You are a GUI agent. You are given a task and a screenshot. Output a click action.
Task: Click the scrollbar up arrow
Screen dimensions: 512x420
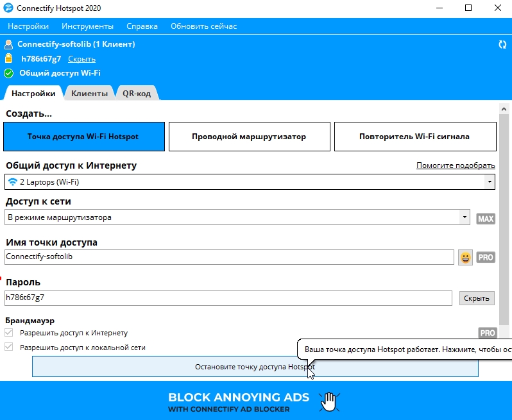click(504, 109)
